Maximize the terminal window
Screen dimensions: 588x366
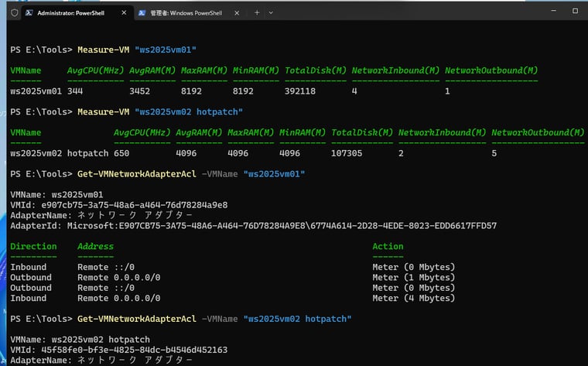click(x=575, y=11)
